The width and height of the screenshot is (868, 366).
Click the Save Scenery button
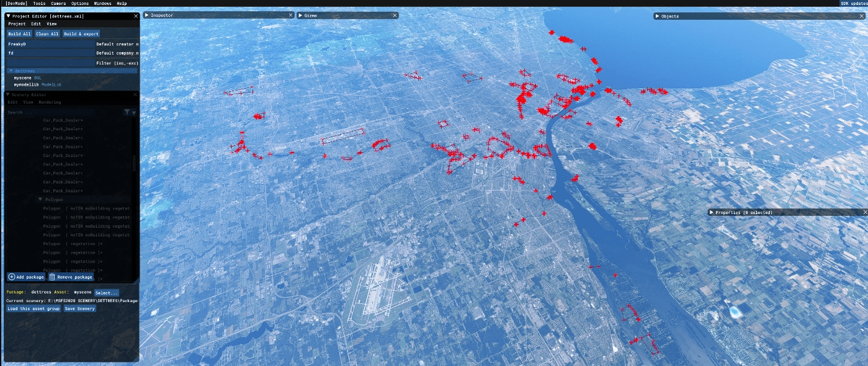(80, 308)
